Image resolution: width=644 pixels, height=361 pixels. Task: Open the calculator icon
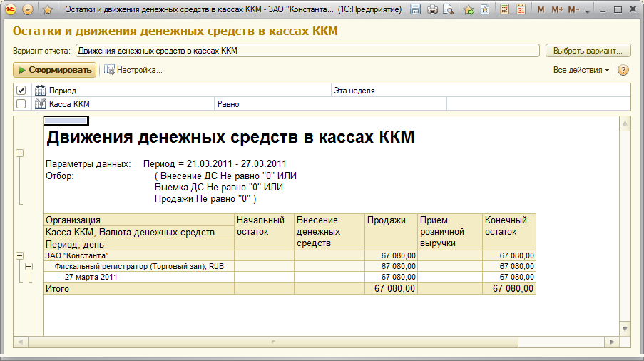[x=505, y=9]
